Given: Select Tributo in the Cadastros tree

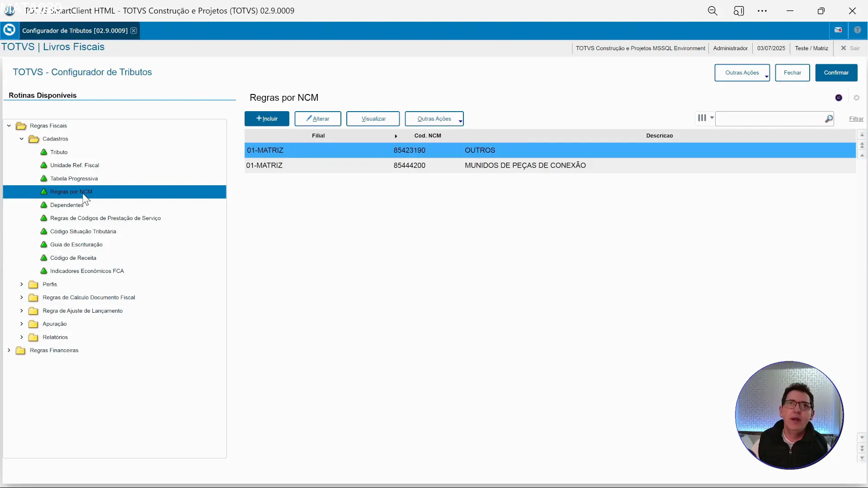Looking at the screenshot, I should pos(59,152).
